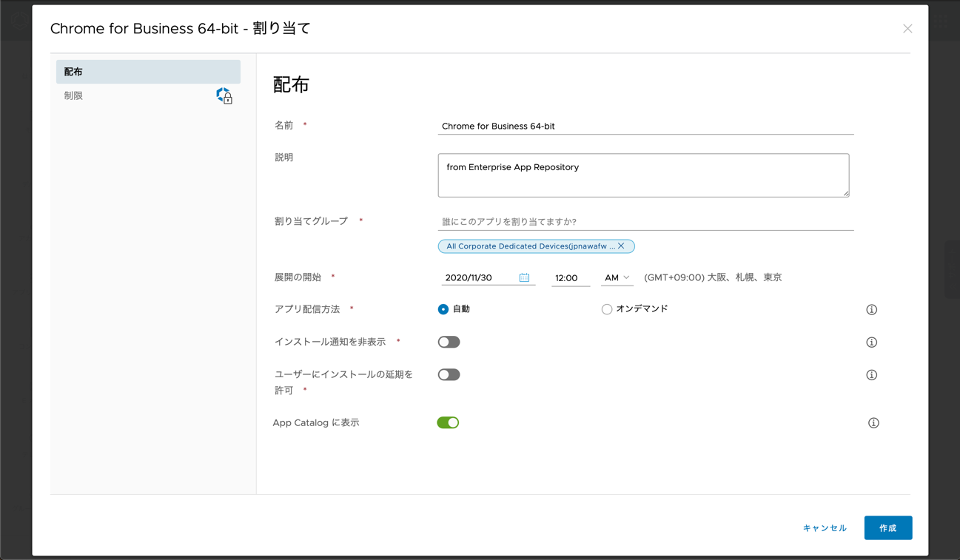
Task: Click the 作成 button
Action: [x=888, y=528]
